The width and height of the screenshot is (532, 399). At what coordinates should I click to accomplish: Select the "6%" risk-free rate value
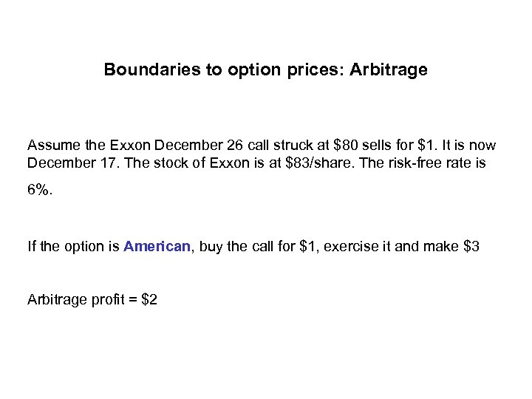tap(39, 189)
